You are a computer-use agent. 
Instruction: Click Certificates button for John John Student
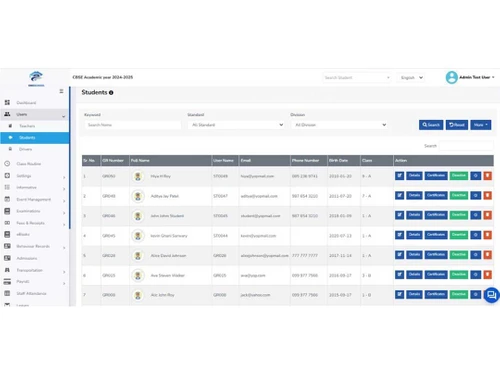(x=436, y=215)
